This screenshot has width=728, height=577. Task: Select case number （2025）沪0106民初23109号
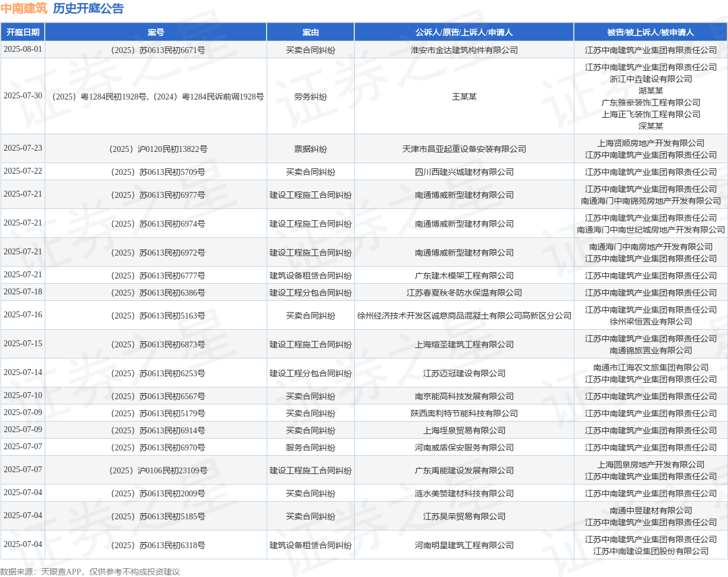point(156,470)
